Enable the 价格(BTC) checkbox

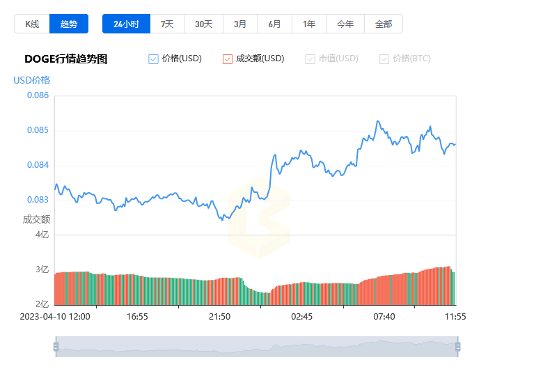click(x=384, y=59)
